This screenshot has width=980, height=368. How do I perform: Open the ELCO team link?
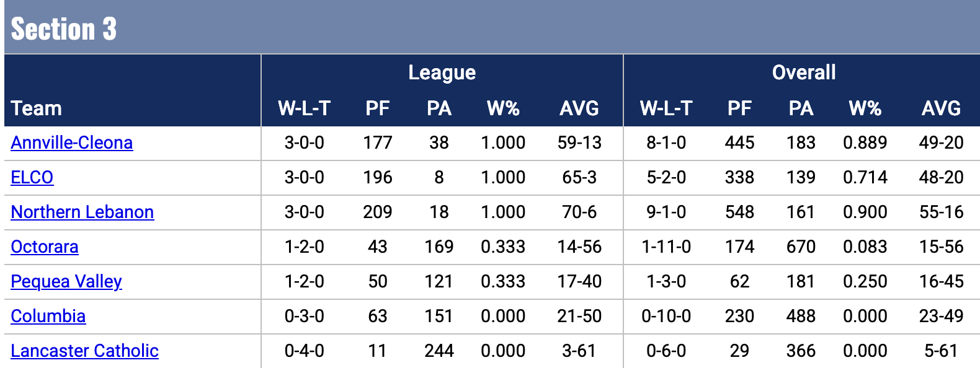click(32, 178)
